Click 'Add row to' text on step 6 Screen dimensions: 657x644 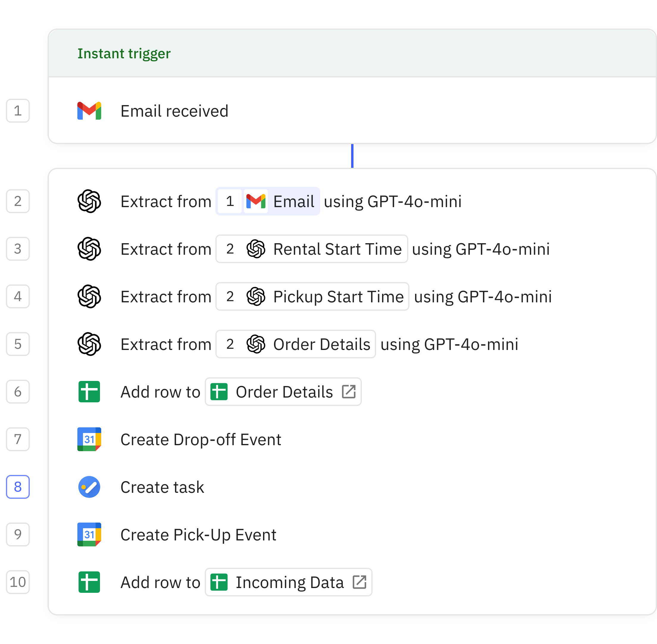click(161, 392)
